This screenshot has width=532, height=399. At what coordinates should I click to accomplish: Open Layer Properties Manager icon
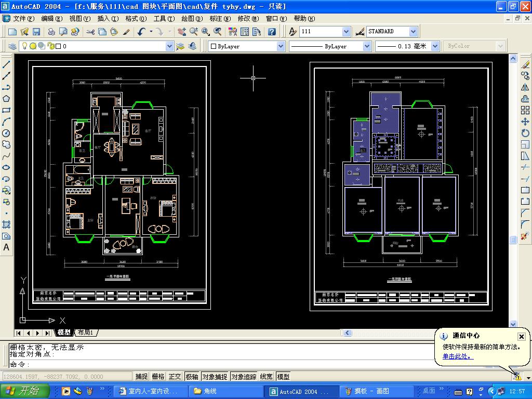(x=12, y=46)
